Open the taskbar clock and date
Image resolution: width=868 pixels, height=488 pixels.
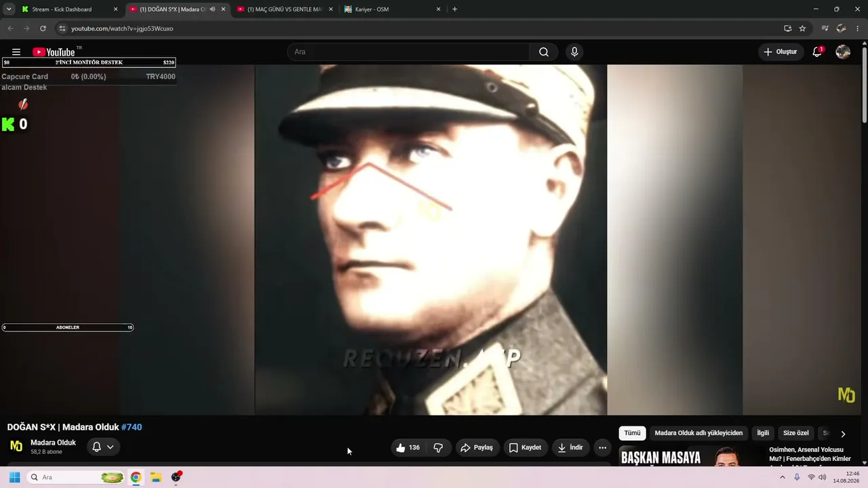[848, 477]
